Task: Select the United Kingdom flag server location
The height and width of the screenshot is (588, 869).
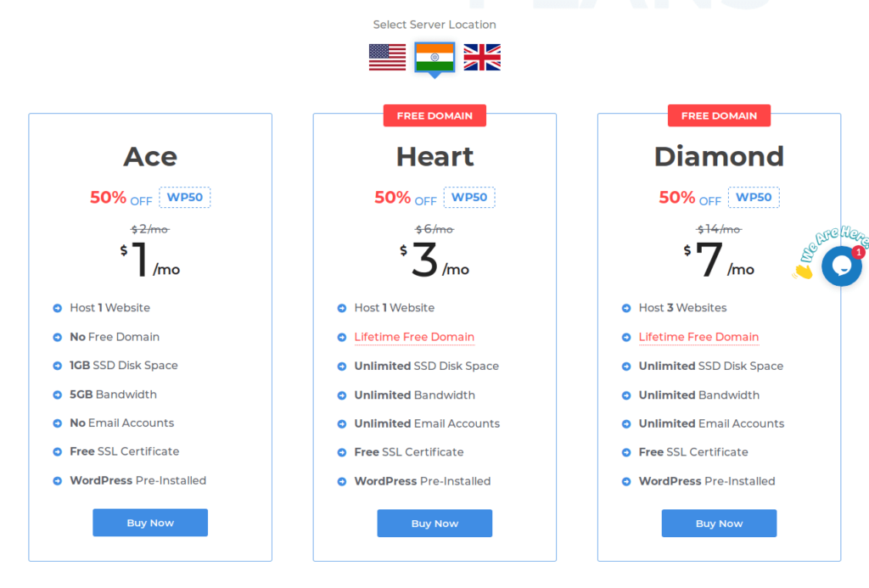Action: point(482,58)
